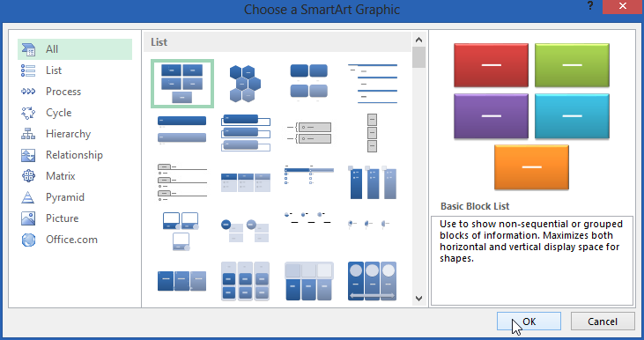Select the Lined List layout
This screenshot has height=340, width=644.
click(373, 84)
